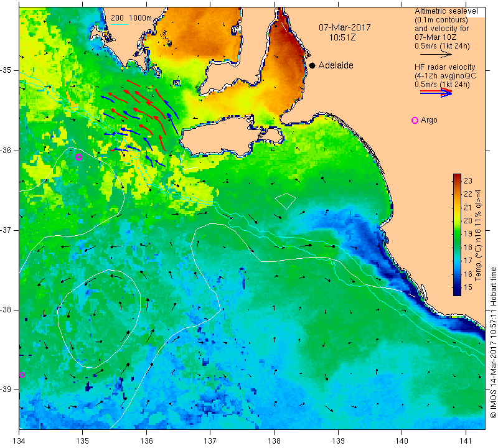498x448 pixels.
Task: Click the longitude axis label 138
Action: pos(274,441)
